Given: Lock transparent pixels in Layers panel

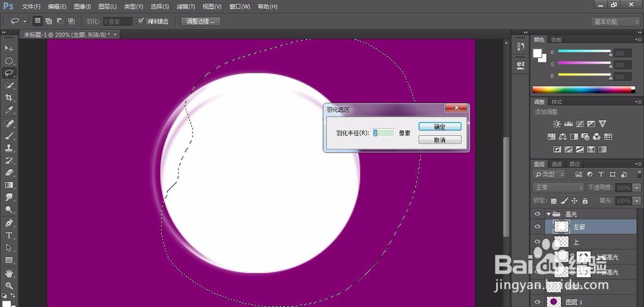Looking at the screenshot, I should click(554, 201).
